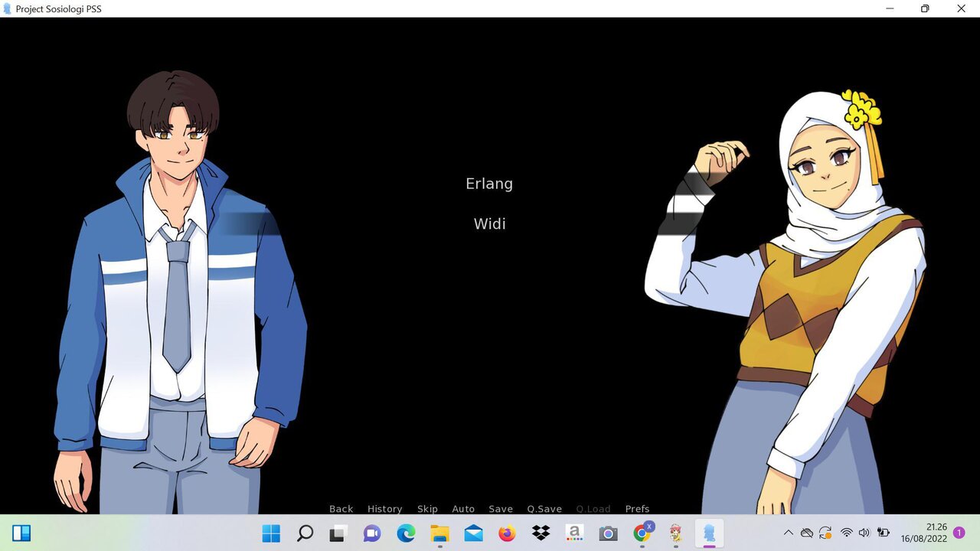Open File Explorer from taskbar
The image size is (980, 551).
(x=439, y=533)
